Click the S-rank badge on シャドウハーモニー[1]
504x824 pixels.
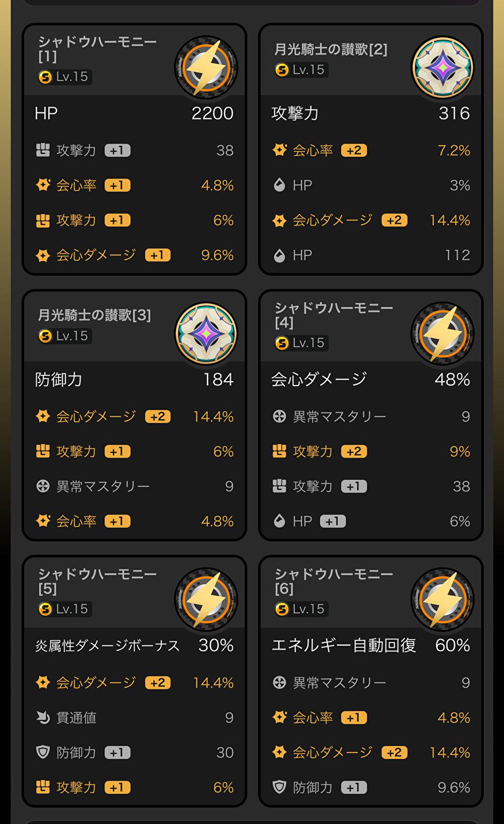click(x=45, y=77)
